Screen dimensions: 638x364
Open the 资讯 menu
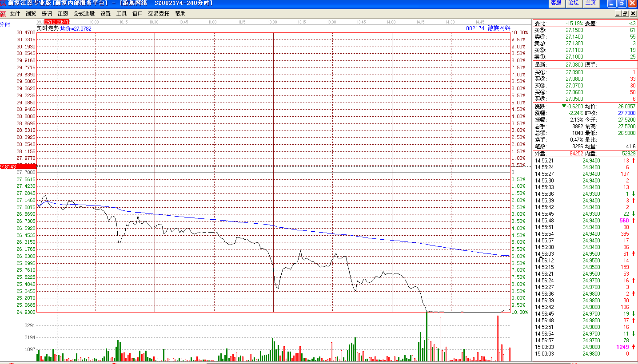[47, 14]
